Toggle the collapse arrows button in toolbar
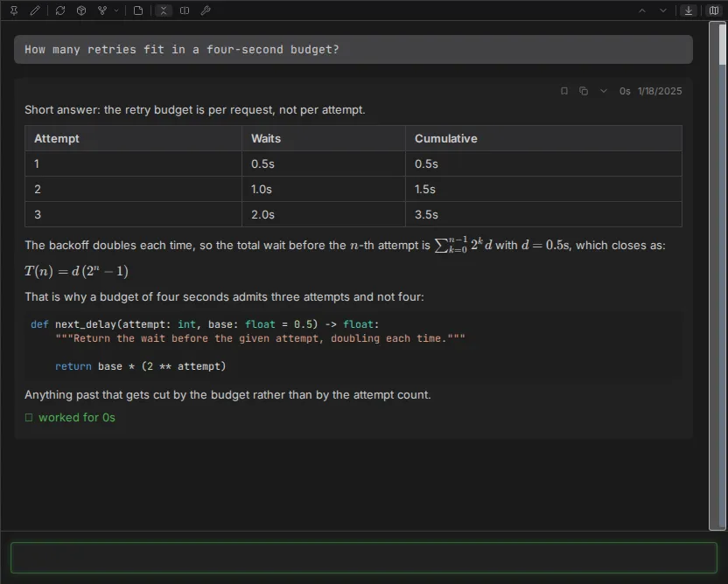The width and height of the screenshot is (728, 584). [x=164, y=10]
